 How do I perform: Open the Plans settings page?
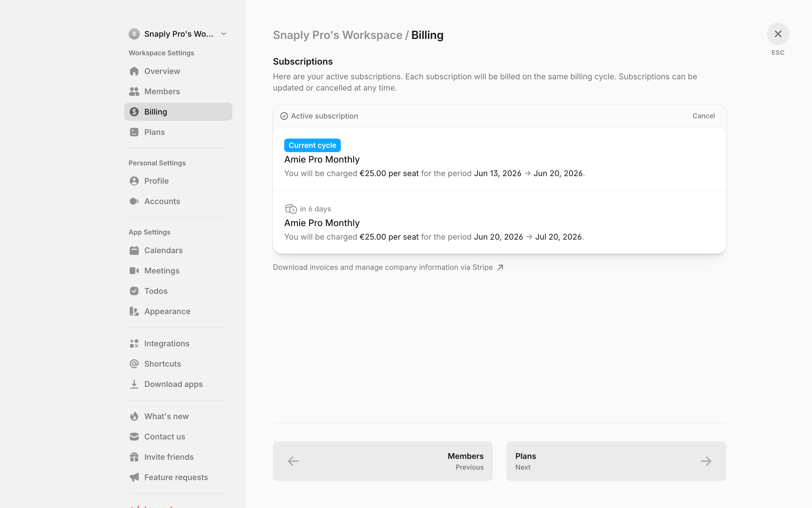tap(178, 132)
